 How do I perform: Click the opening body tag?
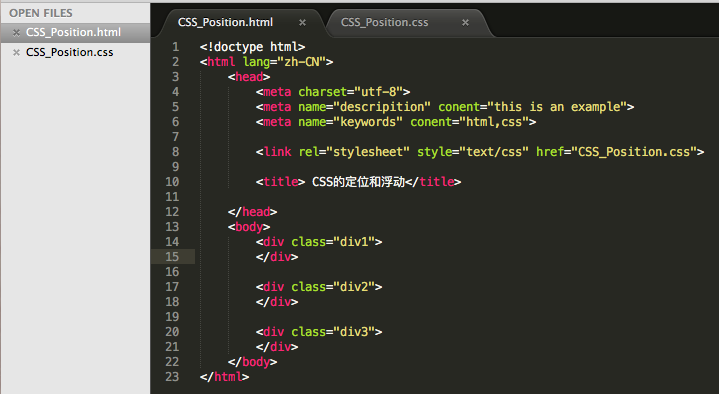[249, 227]
